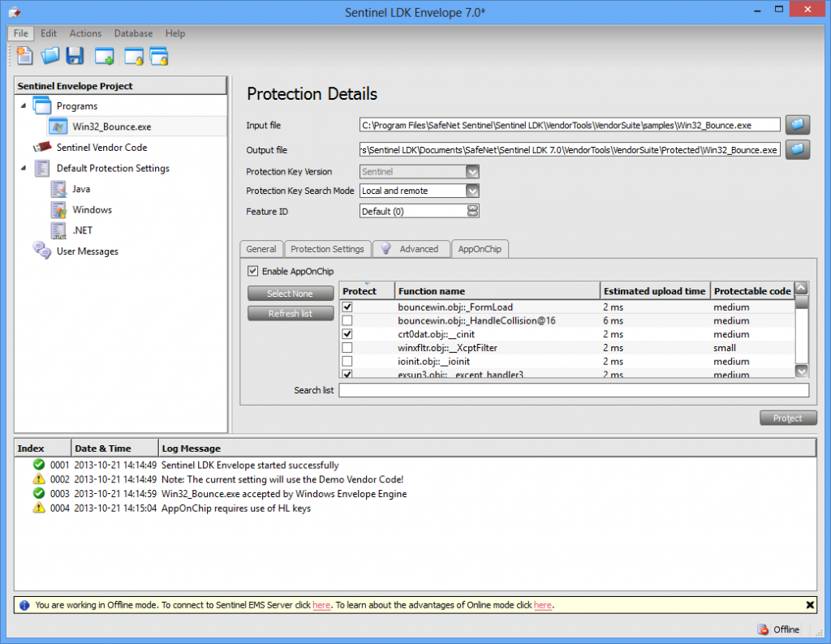Switch to the General tab
The image size is (831, 644).
coord(261,249)
